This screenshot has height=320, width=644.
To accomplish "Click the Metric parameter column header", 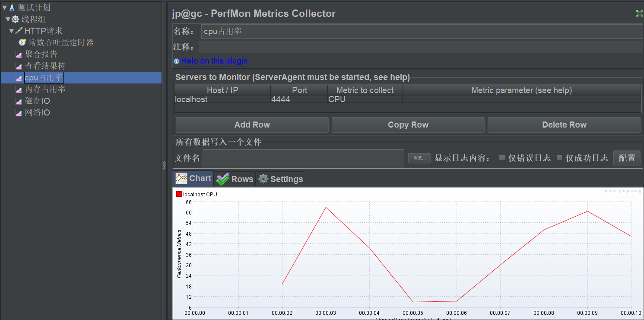I will click(x=521, y=90).
